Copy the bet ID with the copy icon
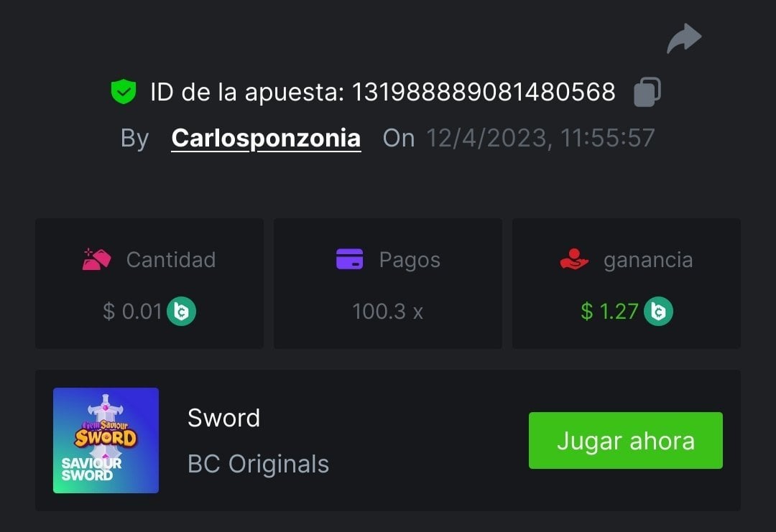 (647, 92)
